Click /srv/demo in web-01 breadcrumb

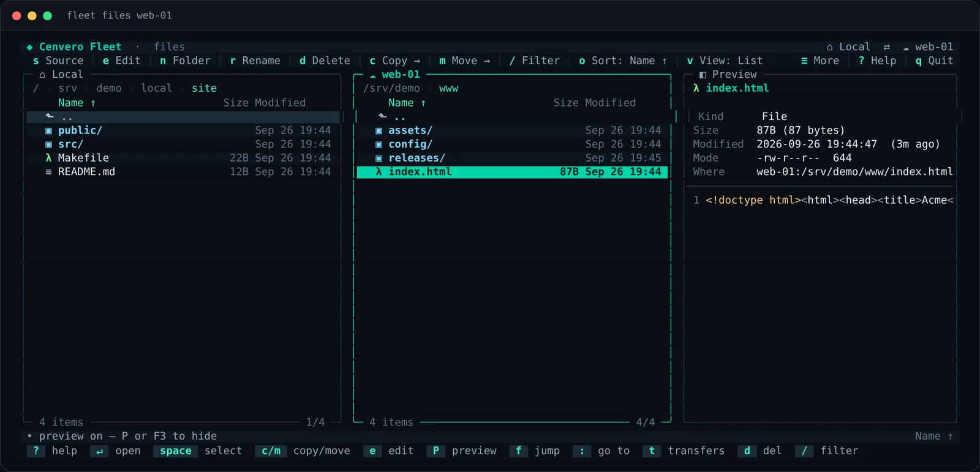point(391,88)
